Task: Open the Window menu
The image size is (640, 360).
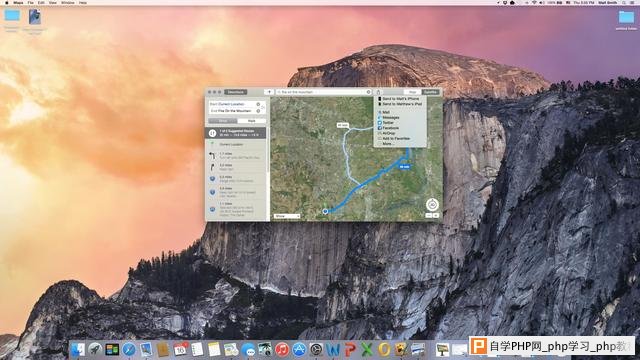Action: [68, 2]
